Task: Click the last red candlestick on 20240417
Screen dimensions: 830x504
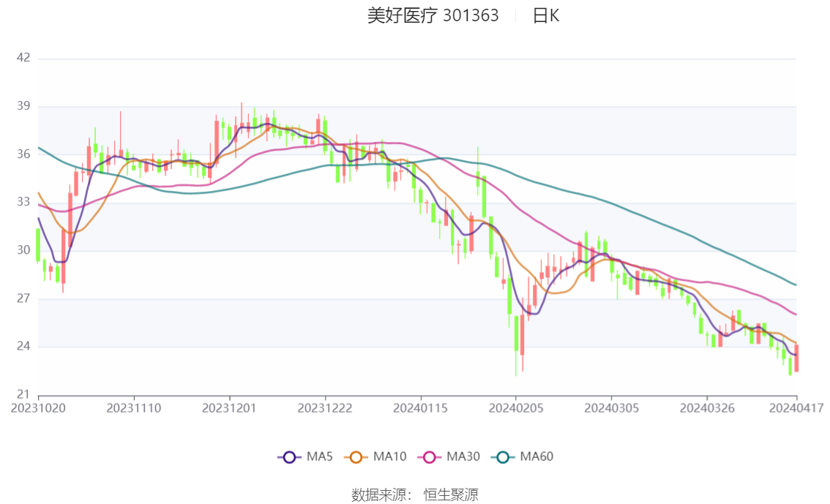Action: click(x=796, y=358)
